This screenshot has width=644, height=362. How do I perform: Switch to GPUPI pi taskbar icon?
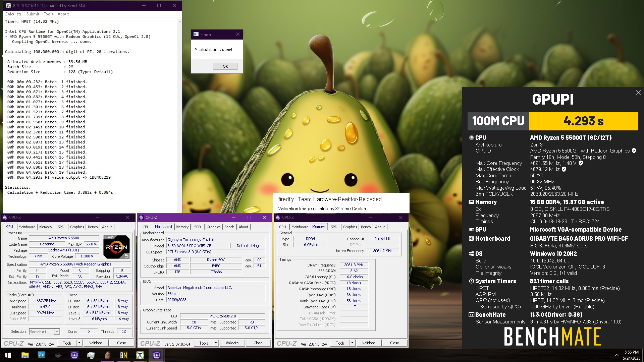click(140, 355)
